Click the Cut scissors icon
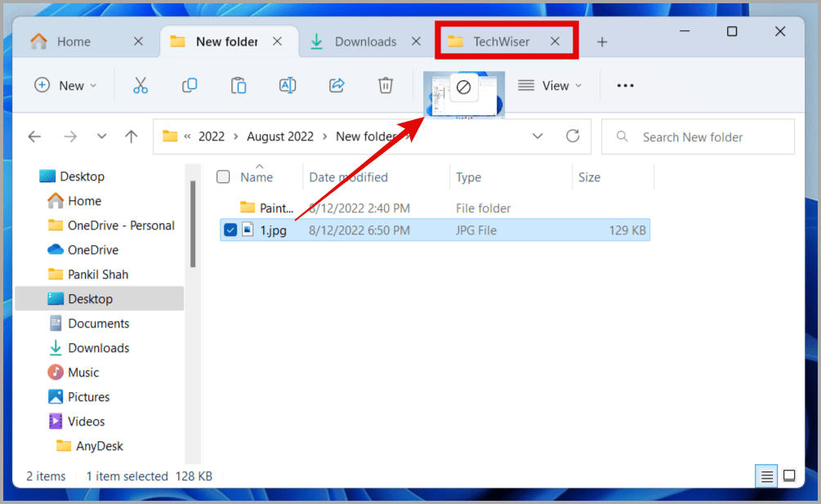 click(141, 85)
